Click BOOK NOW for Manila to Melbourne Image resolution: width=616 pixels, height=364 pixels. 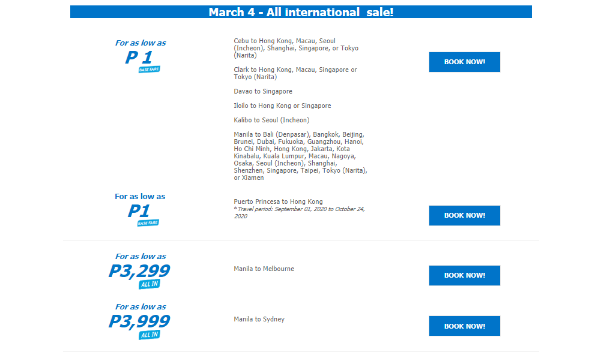pyautogui.click(x=464, y=275)
